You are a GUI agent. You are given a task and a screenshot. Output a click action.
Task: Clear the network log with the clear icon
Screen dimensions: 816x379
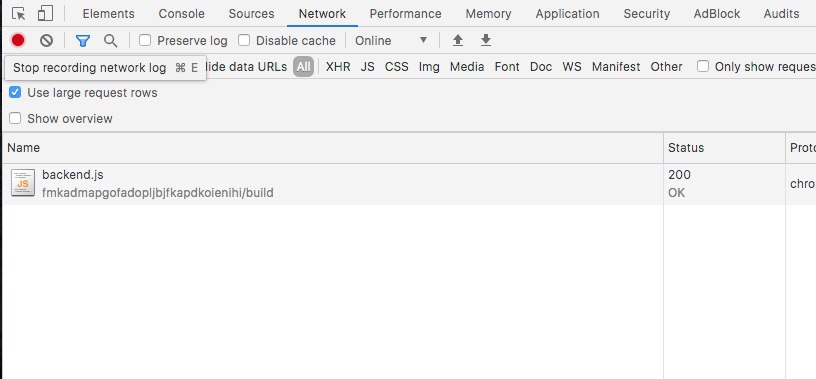click(x=46, y=40)
